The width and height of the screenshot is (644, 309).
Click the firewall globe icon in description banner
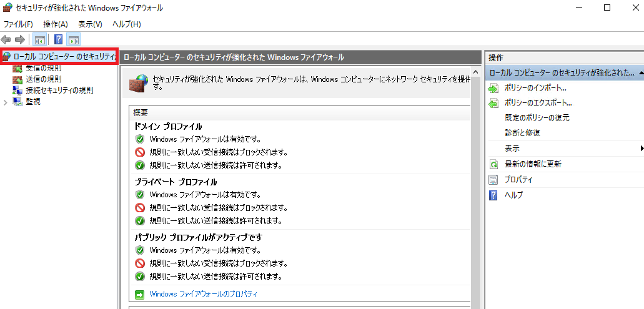tap(139, 83)
